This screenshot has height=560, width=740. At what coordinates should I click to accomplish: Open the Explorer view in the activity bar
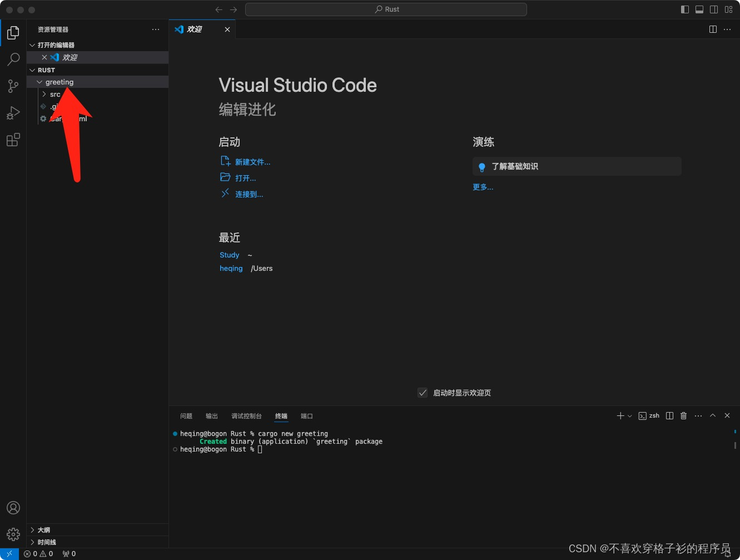click(13, 33)
